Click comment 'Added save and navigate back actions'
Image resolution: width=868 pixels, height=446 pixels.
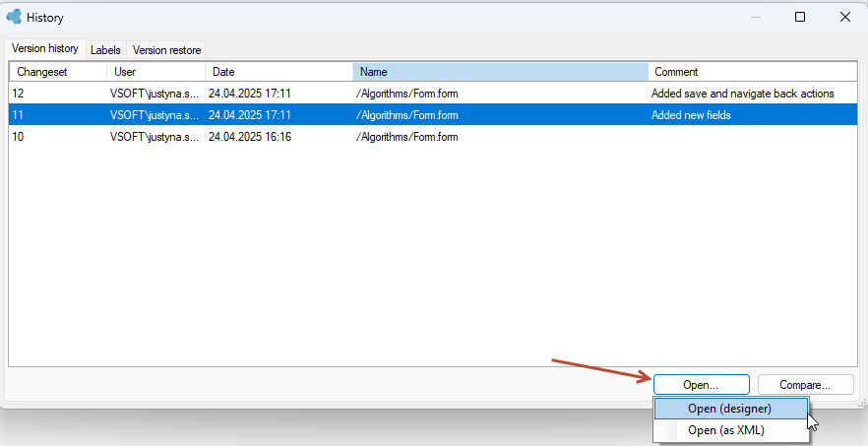[x=742, y=94]
